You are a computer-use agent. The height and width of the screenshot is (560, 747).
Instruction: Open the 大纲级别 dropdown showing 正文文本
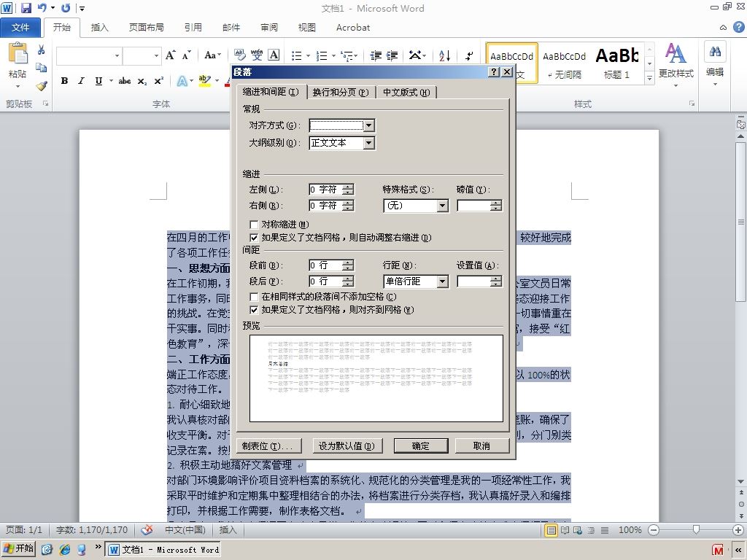click(x=368, y=143)
